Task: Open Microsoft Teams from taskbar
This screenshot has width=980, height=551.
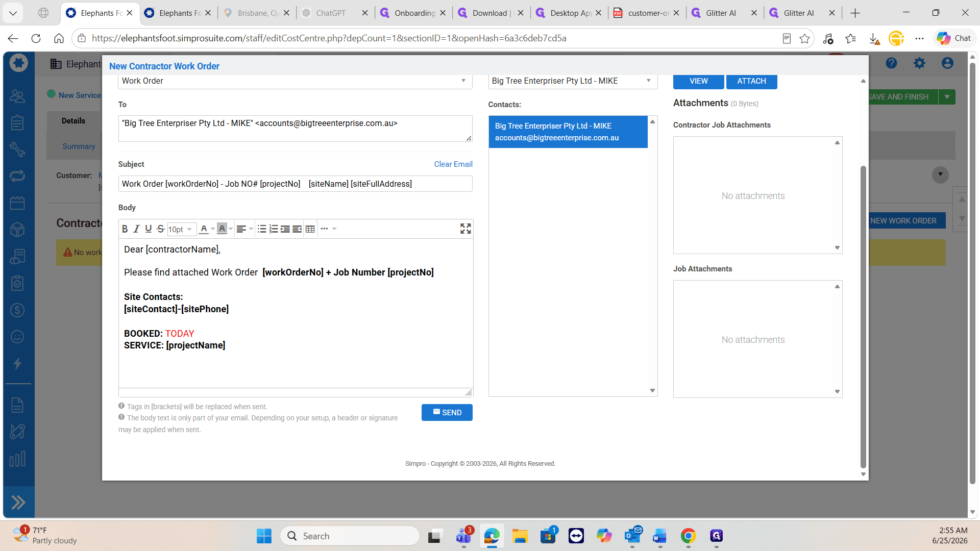Action: [x=463, y=536]
